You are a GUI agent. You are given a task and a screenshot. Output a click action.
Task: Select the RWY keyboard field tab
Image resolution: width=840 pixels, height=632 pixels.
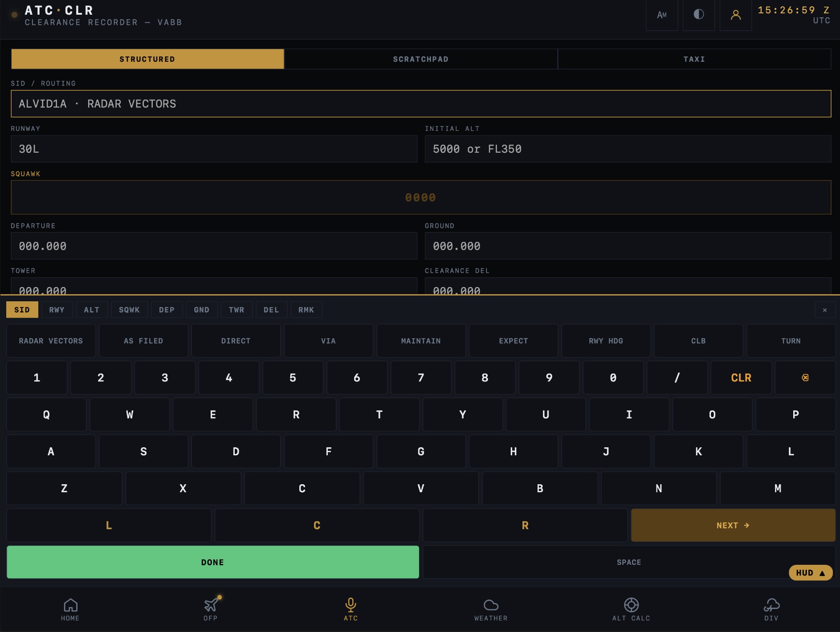point(57,310)
